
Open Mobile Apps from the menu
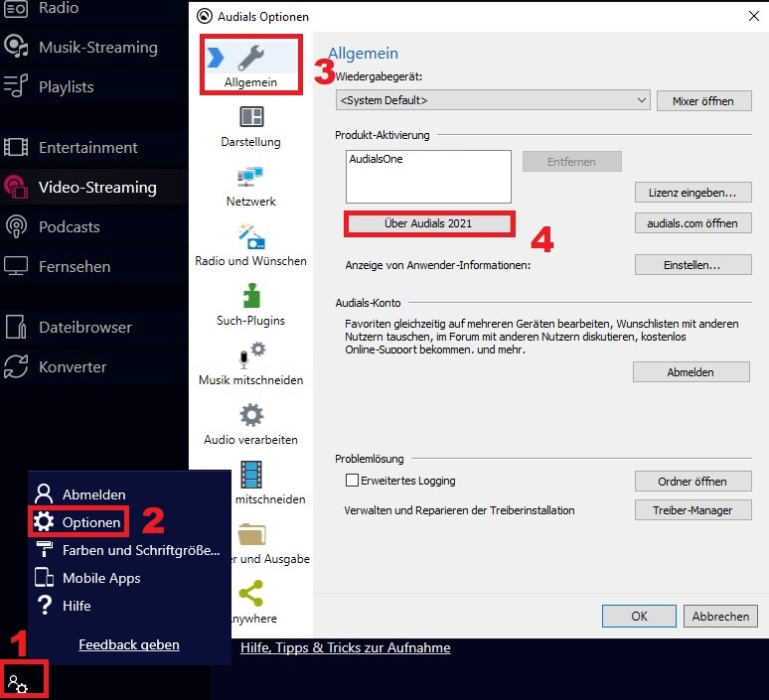[100, 578]
